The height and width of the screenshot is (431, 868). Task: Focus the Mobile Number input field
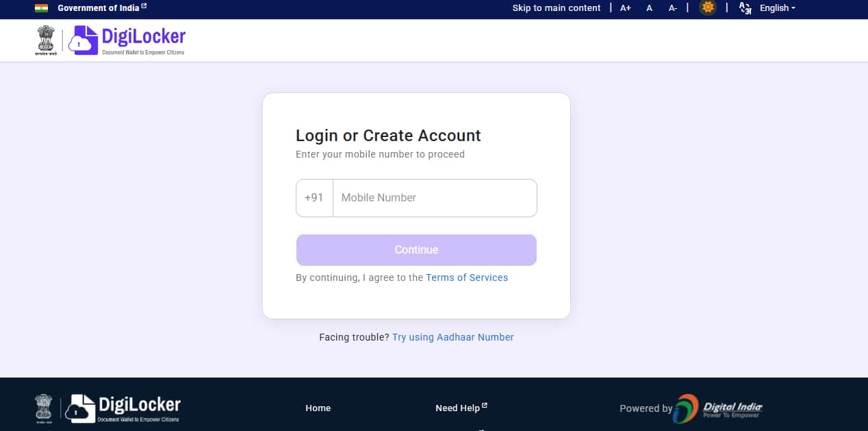point(435,198)
